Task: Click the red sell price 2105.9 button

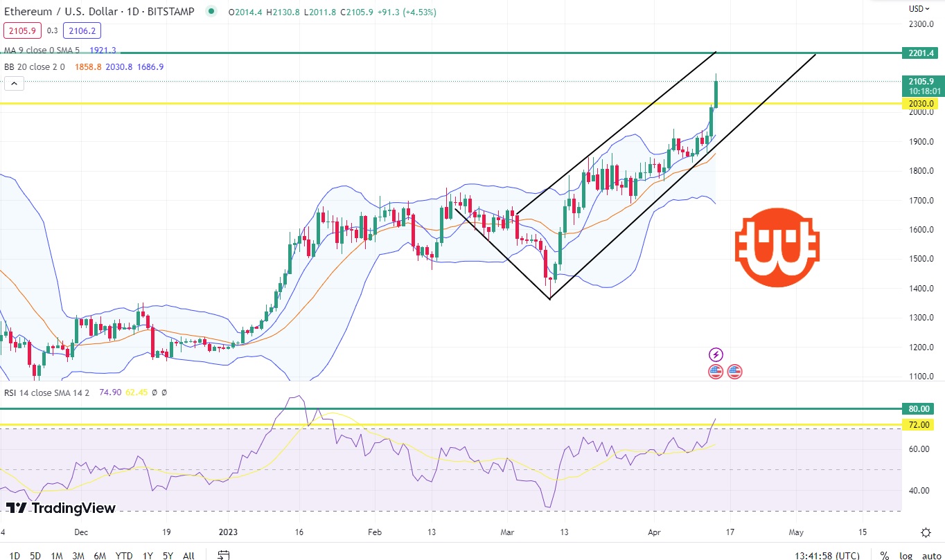Action: tap(22, 30)
